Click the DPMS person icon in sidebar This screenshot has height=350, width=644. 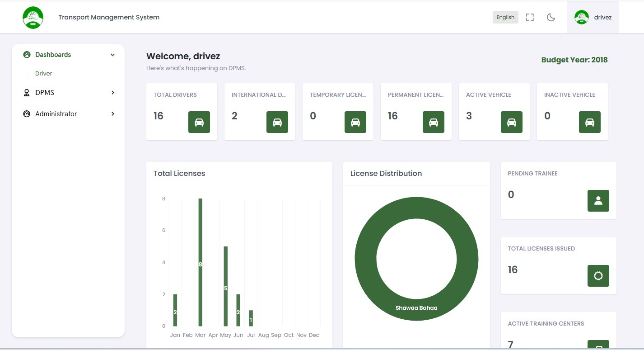(27, 93)
